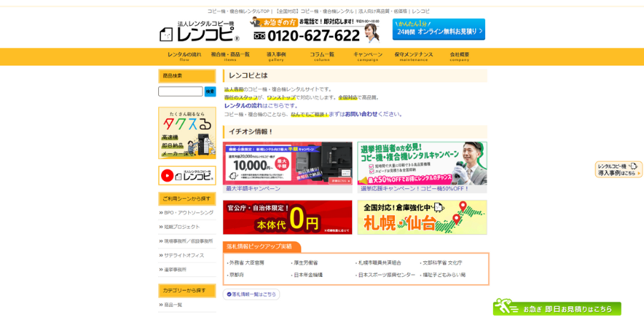This screenshot has width=644, height=322.
Task: Open the 落札情報一覧はこちら link
Action: (x=251, y=294)
